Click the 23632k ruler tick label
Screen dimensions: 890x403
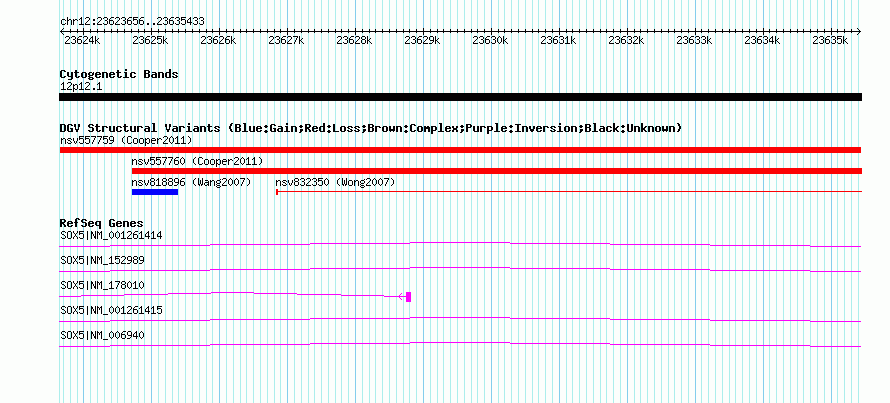pos(627,40)
